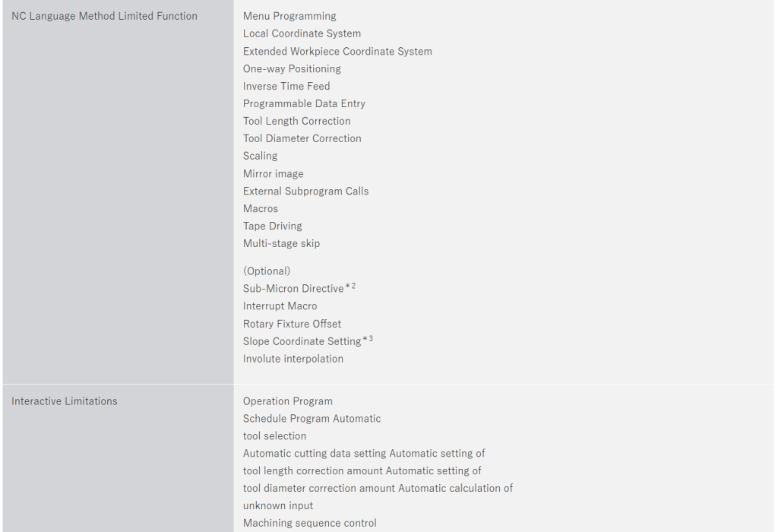778x532 pixels.
Task: Click the Sub-Micron Directive footnote 2 marker
Action: tap(351, 287)
